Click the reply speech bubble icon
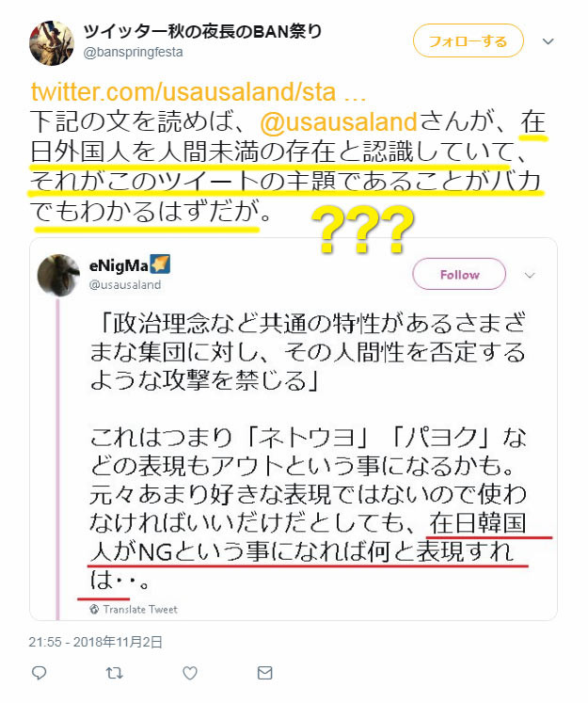The image size is (588, 703). 40,673
